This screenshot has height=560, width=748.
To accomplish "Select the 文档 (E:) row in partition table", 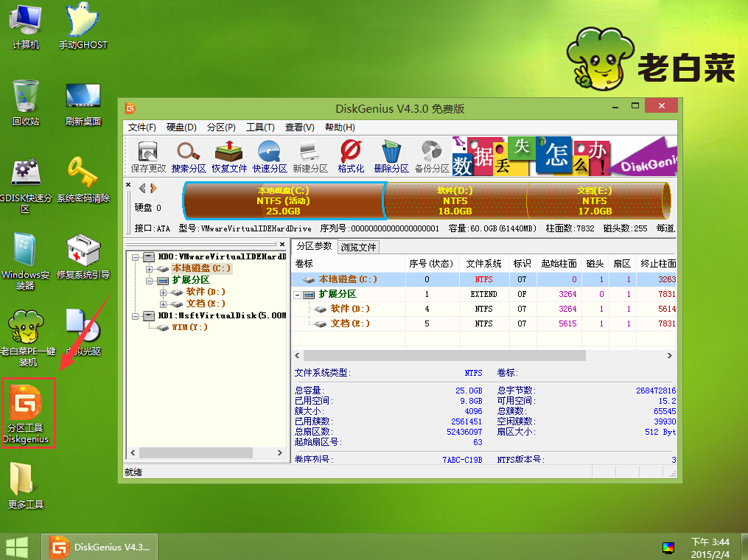I will [x=483, y=323].
